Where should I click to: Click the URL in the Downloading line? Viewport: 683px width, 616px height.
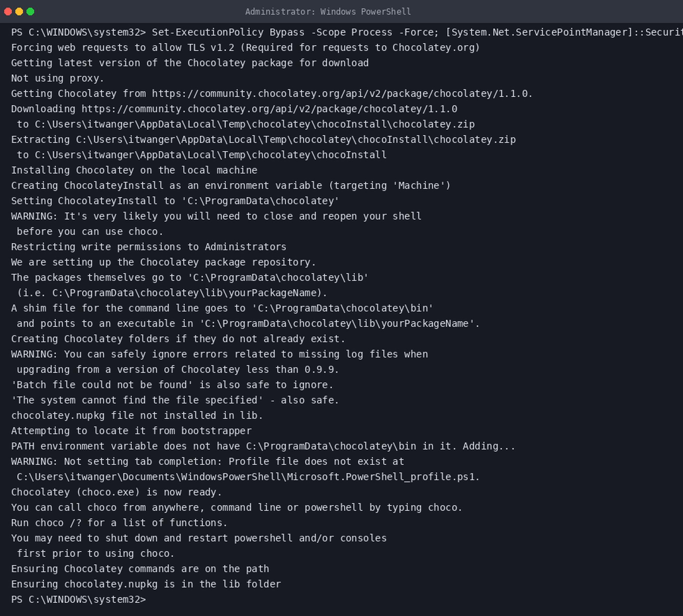pos(269,109)
